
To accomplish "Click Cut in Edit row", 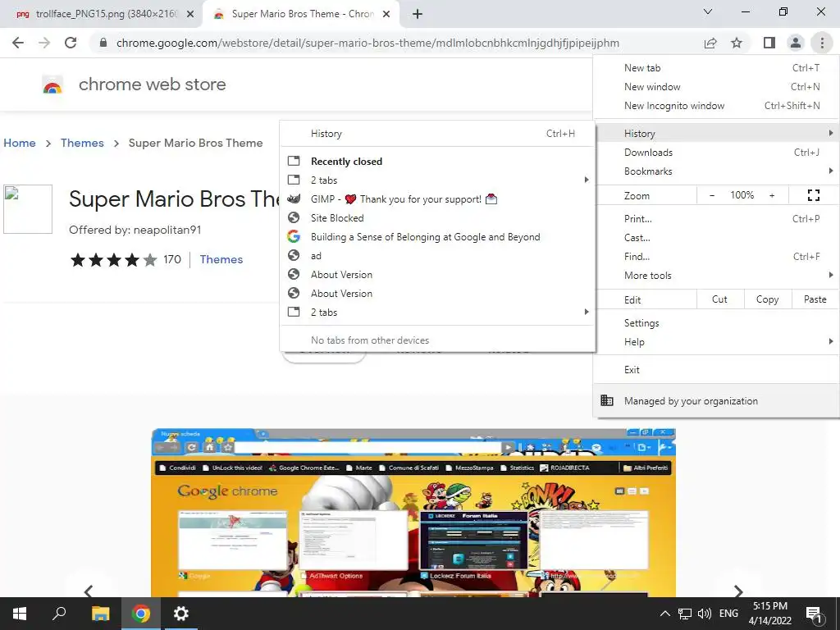I will tap(719, 299).
